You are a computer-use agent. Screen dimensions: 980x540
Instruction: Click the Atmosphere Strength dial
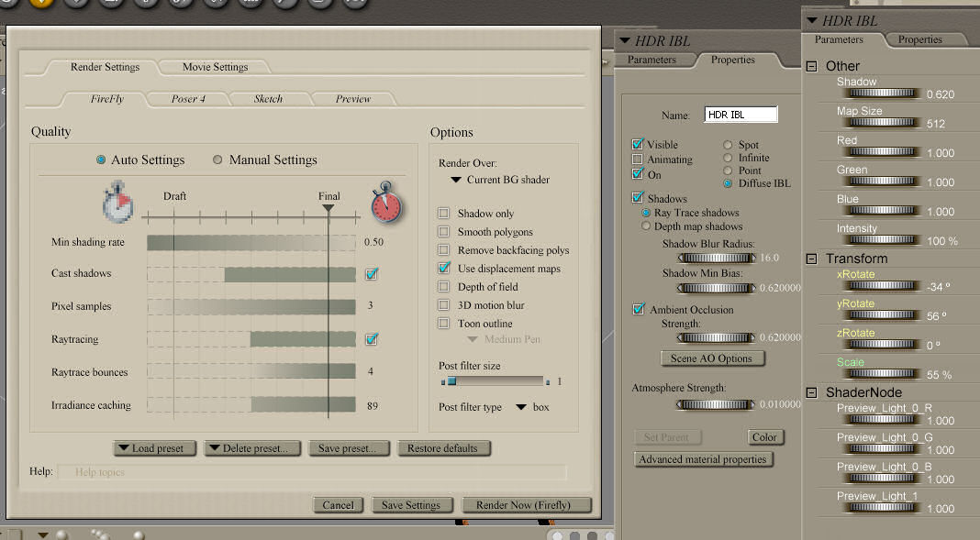point(717,404)
